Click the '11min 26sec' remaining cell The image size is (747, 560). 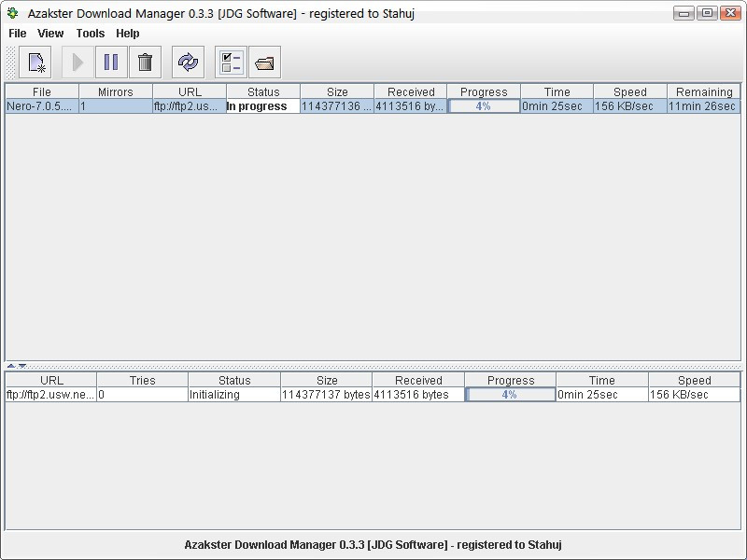pyautogui.click(x=704, y=105)
